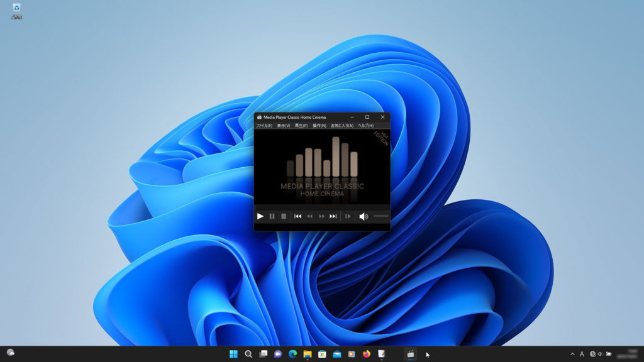The image size is (644, 362).
Task: Expand the system tray hidden icons chevron
Action: click(572, 354)
